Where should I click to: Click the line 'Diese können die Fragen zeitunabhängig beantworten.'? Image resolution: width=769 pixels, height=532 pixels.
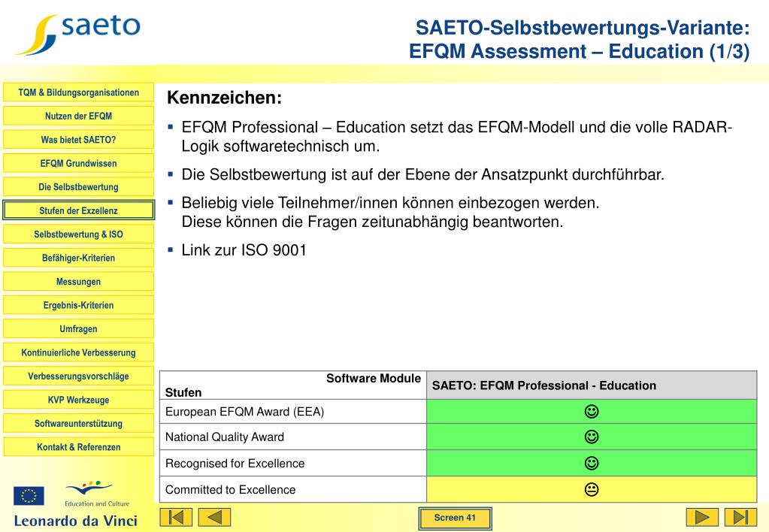pos(372,222)
